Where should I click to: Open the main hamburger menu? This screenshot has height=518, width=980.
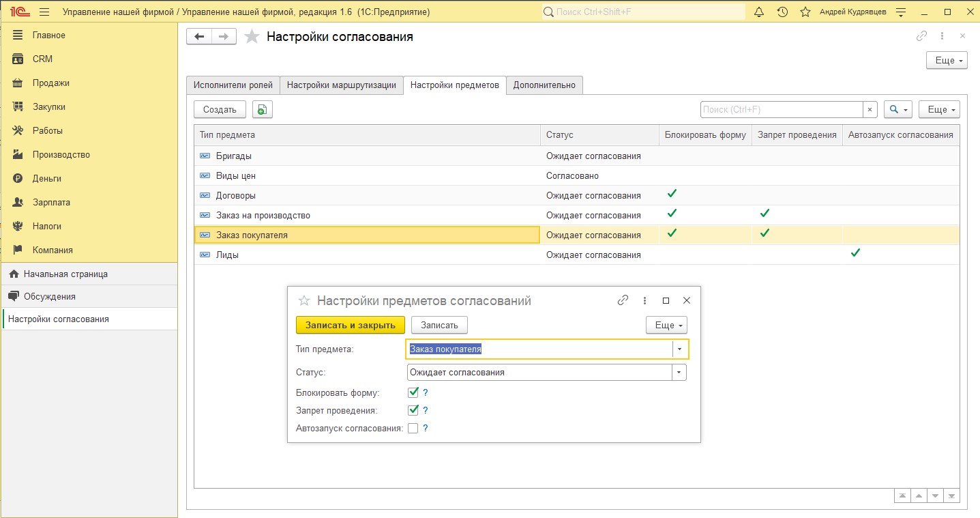pyautogui.click(x=44, y=12)
